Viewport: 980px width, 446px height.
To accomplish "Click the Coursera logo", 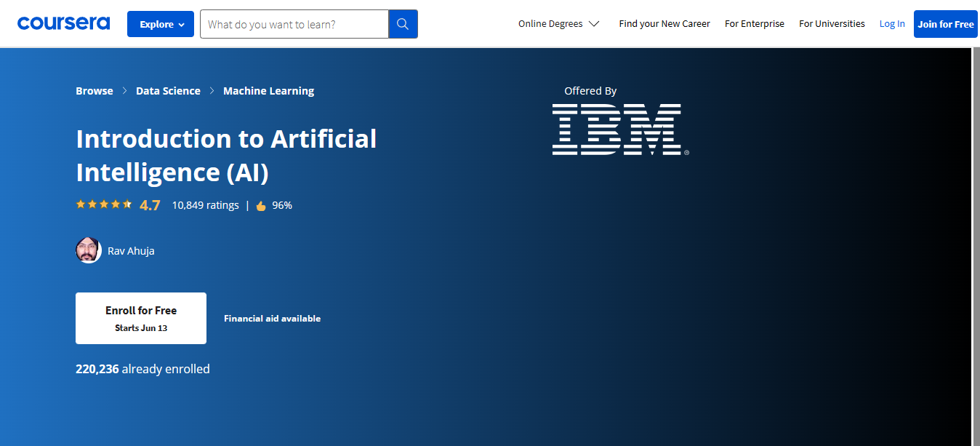I will 64,23.
